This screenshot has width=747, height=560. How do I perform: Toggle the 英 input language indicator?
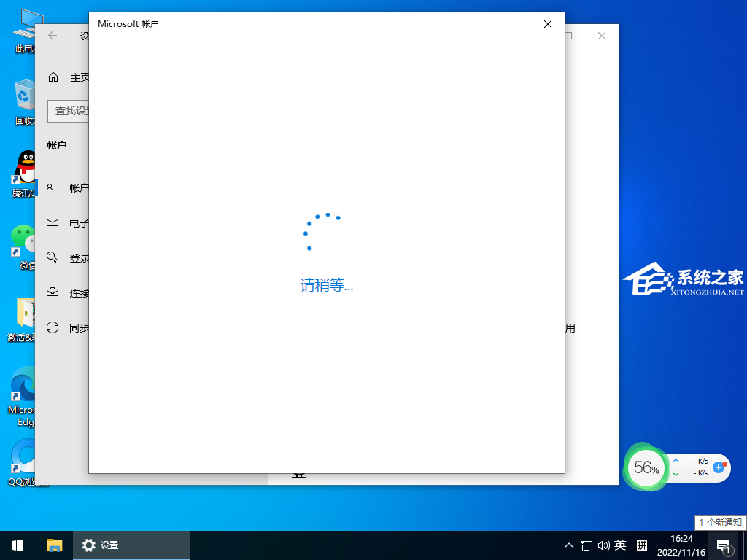click(620, 545)
